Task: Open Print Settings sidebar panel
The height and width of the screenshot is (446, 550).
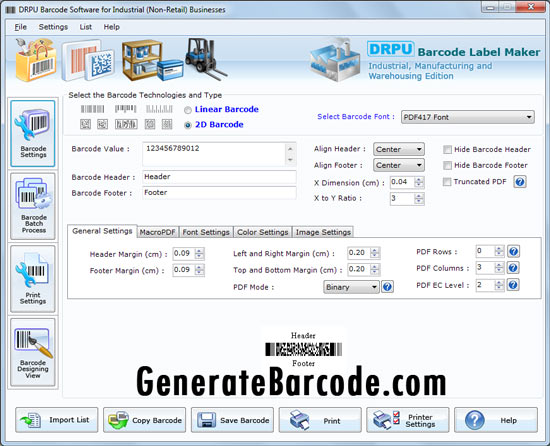Action: (x=33, y=278)
